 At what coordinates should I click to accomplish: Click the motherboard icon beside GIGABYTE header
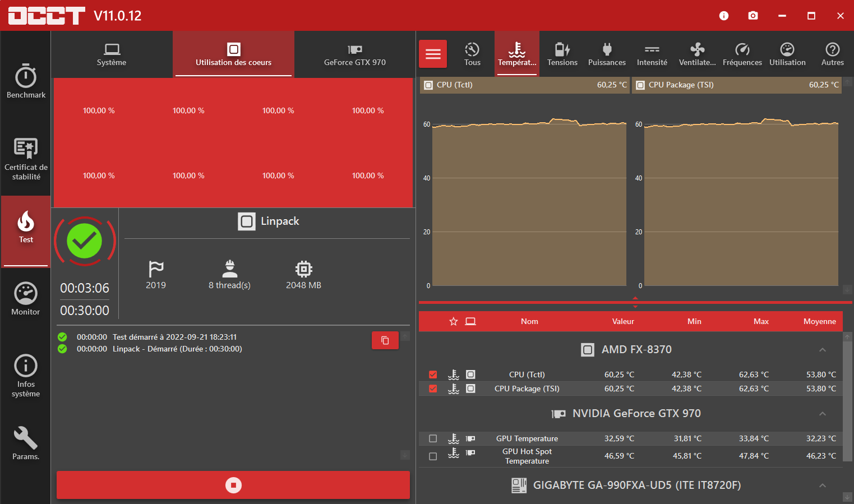(x=519, y=485)
